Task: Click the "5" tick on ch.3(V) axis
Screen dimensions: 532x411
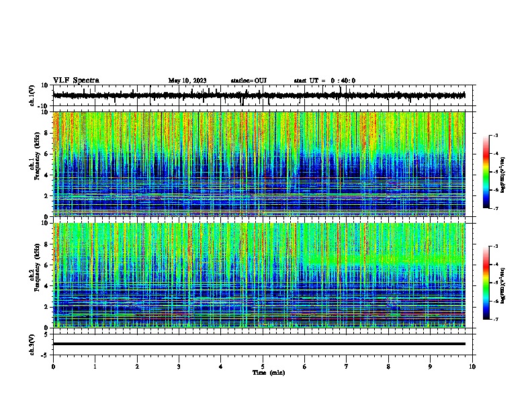Action: [x=46, y=334]
